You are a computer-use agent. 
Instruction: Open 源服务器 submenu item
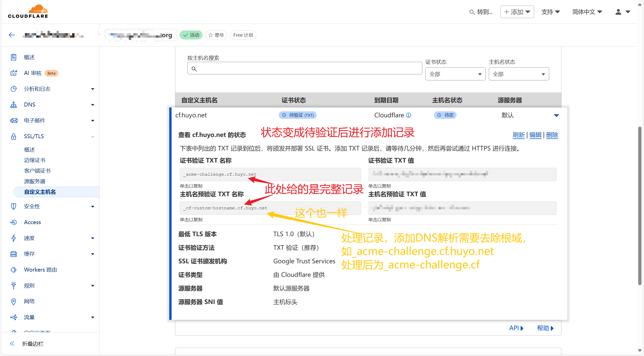click(35, 181)
